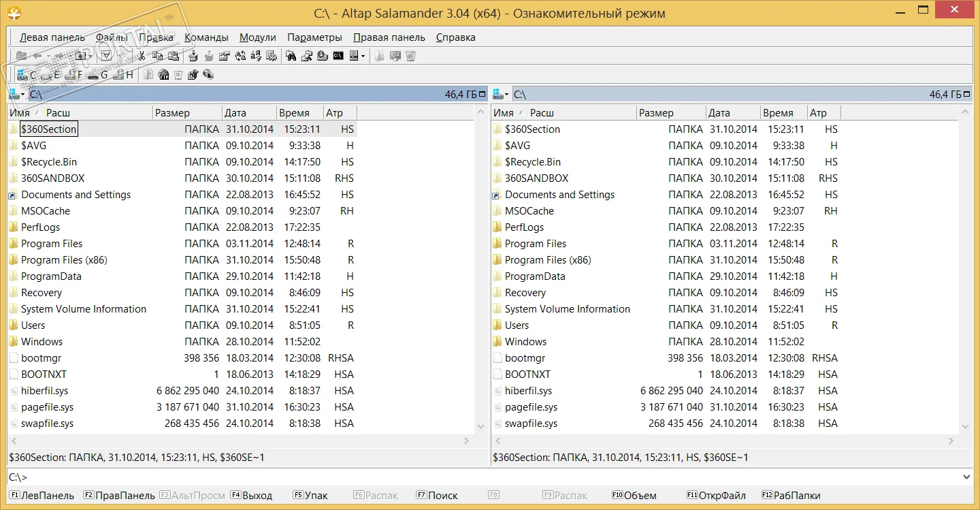Click the F1 ЛевПанель button
The width and height of the screenshot is (980, 510).
(42, 496)
